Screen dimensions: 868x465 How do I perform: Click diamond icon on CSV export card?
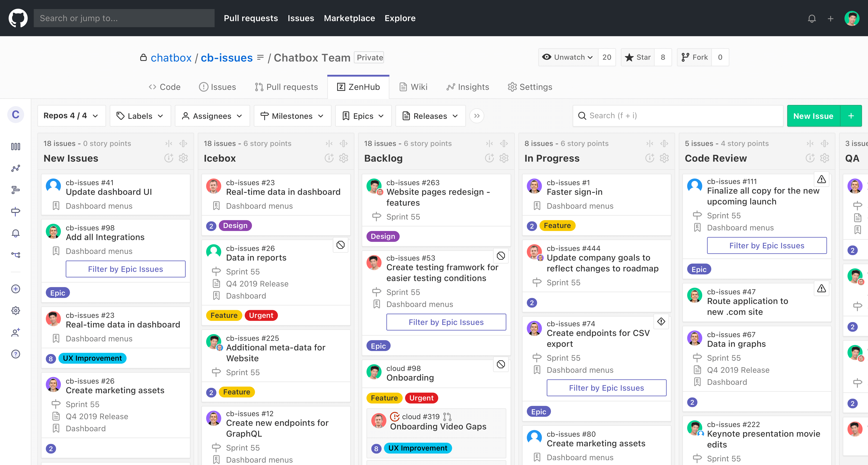[x=661, y=322]
